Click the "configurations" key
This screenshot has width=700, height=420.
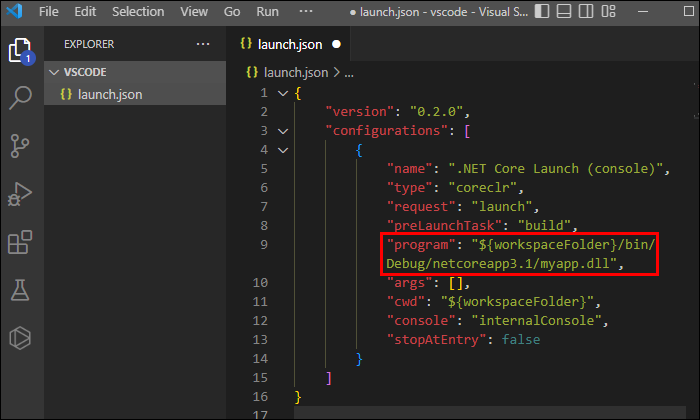pyautogui.click(x=387, y=131)
